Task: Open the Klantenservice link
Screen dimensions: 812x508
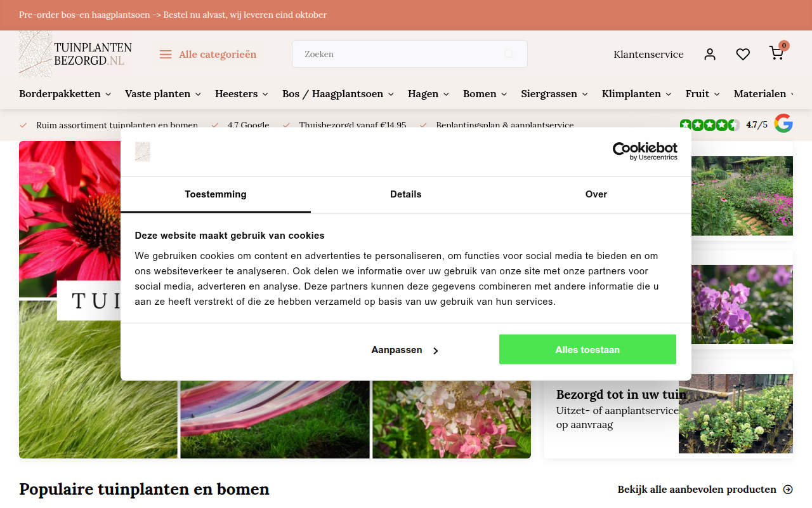Action: [648, 55]
